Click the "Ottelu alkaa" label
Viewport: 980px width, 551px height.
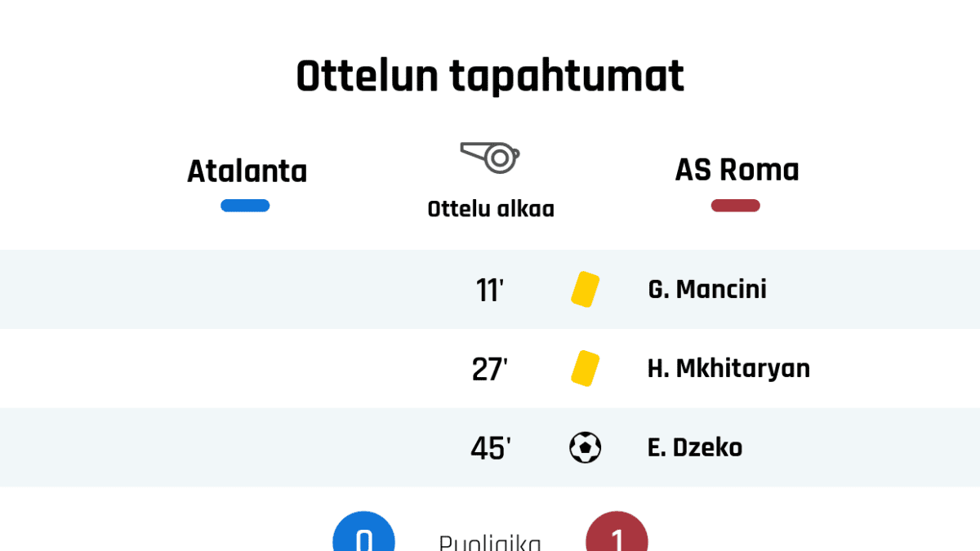click(491, 209)
